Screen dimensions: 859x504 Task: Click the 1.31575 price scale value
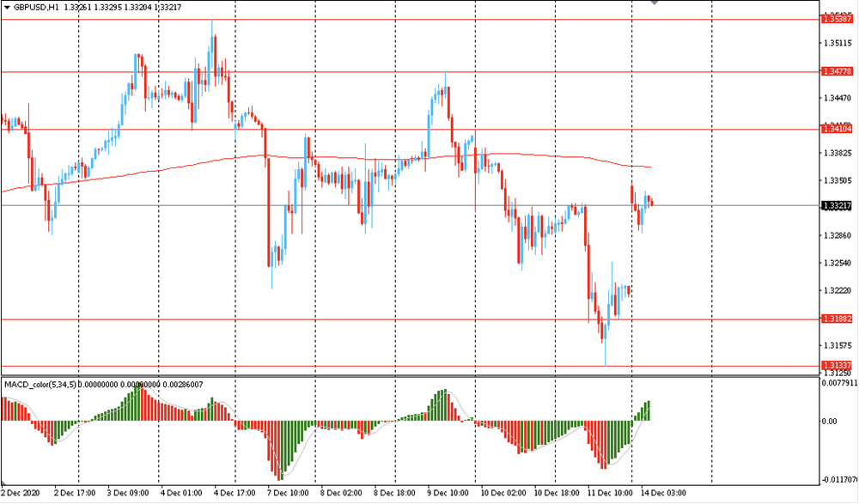click(x=838, y=346)
